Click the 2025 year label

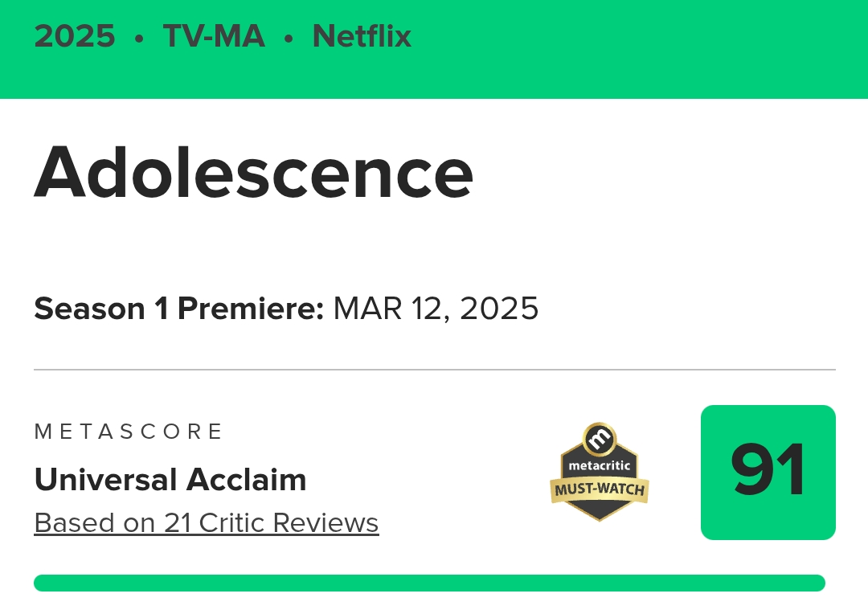tap(75, 37)
